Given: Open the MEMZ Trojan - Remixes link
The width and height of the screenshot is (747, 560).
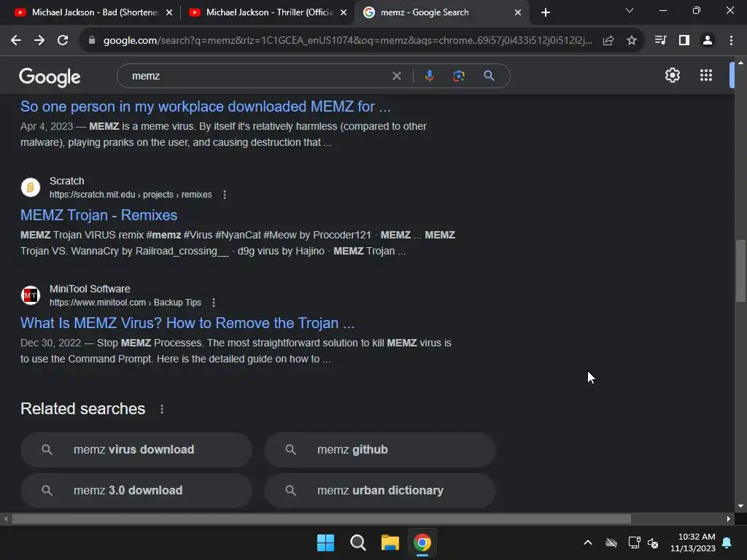Looking at the screenshot, I should click(x=98, y=215).
